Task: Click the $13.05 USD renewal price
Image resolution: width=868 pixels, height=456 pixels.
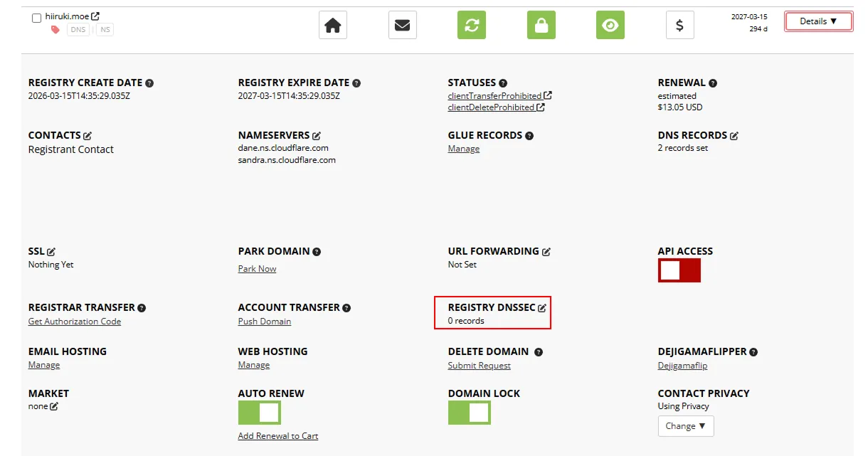Action: 680,107
